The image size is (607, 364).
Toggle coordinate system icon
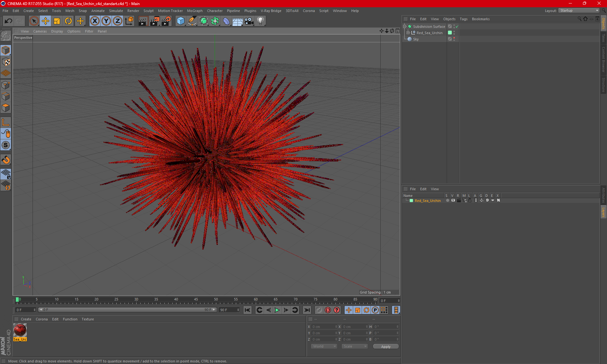tap(129, 21)
